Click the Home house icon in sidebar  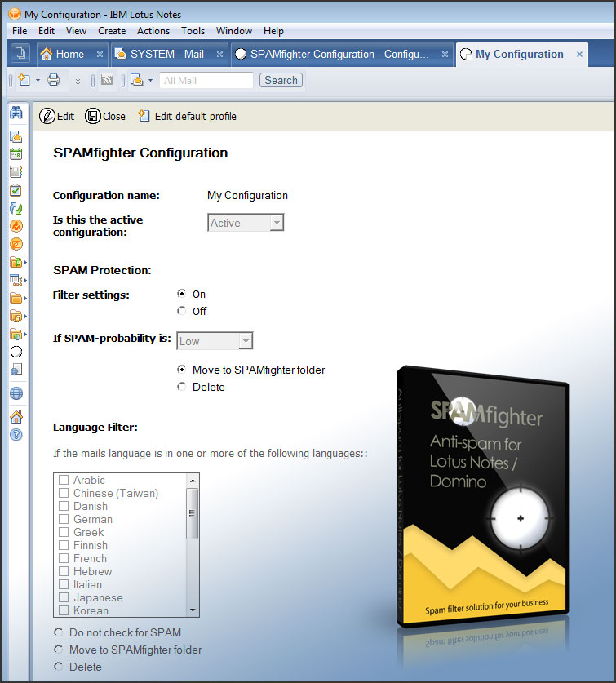point(16,417)
